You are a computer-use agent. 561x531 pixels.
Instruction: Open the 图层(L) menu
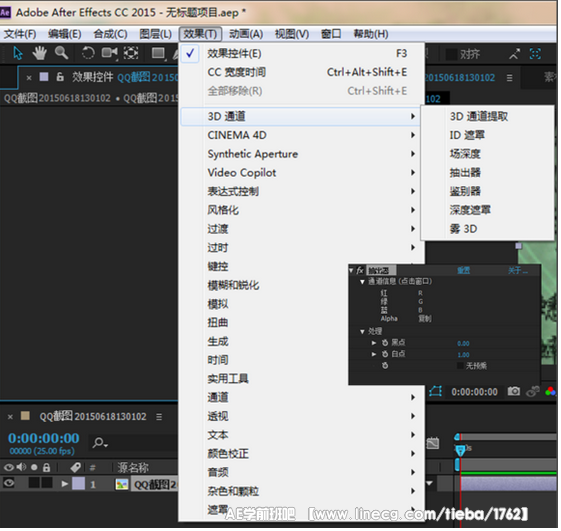[x=156, y=34]
